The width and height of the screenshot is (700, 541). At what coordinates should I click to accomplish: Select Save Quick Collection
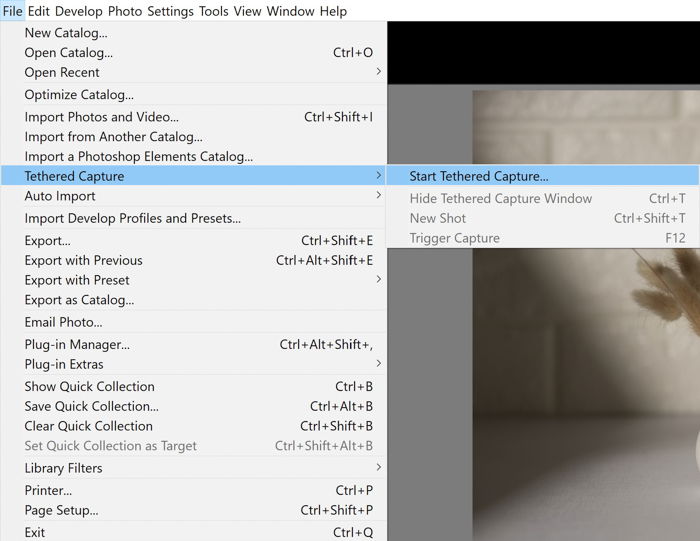click(91, 406)
